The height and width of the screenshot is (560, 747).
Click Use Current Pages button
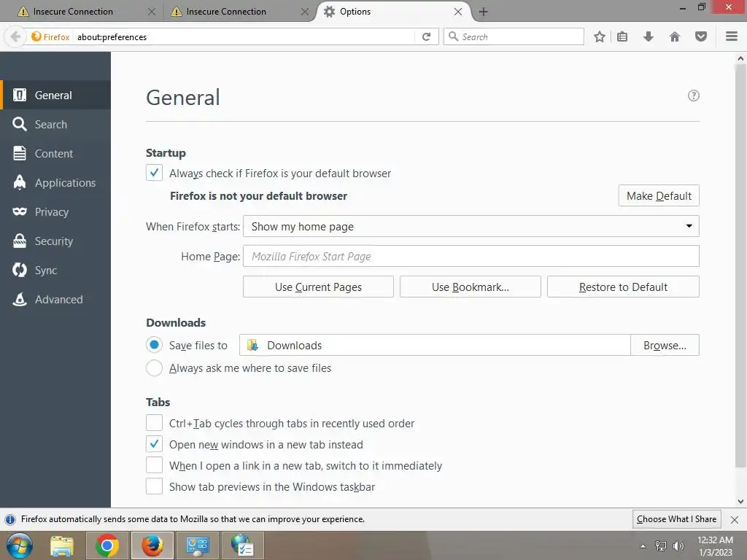(318, 287)
